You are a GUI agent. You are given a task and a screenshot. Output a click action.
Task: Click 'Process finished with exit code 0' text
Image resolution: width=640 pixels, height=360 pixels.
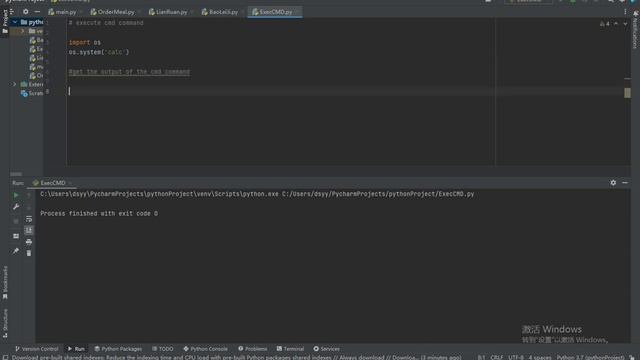click(x=99, y=213)
